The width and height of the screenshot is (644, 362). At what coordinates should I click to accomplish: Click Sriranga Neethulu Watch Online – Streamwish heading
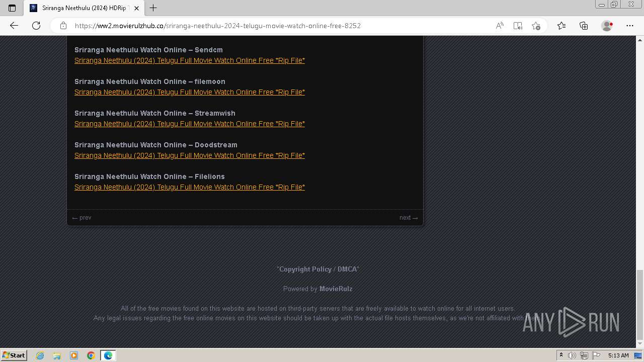[155, 113]
